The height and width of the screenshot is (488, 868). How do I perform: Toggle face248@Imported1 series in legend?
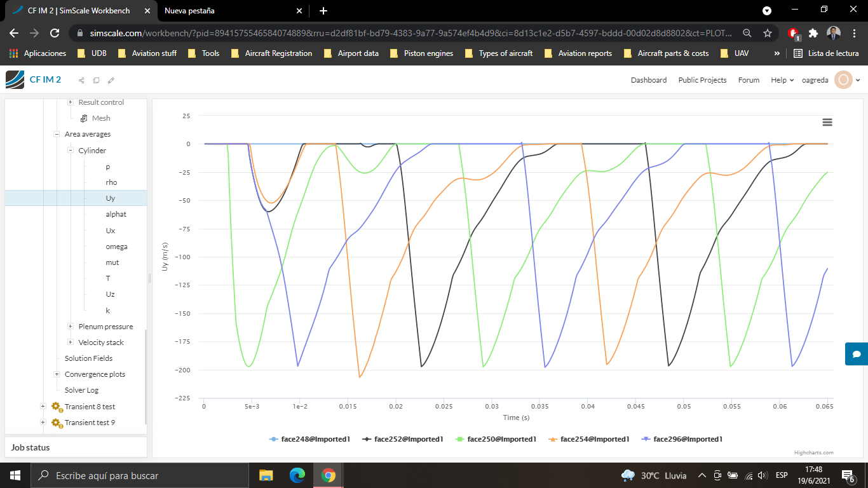[x=309, y=439]
